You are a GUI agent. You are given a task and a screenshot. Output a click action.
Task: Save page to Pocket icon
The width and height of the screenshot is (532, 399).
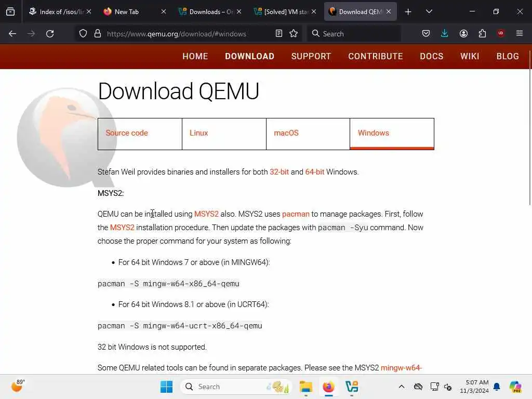pos(426,34)
